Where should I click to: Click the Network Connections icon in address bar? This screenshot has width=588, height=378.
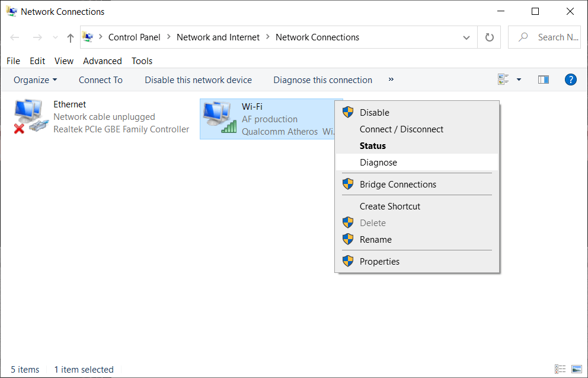[x=88, y=36]
